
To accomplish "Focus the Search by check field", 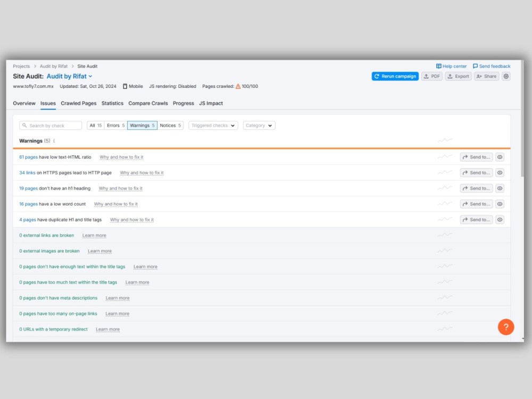I will [x=51, y=126].
